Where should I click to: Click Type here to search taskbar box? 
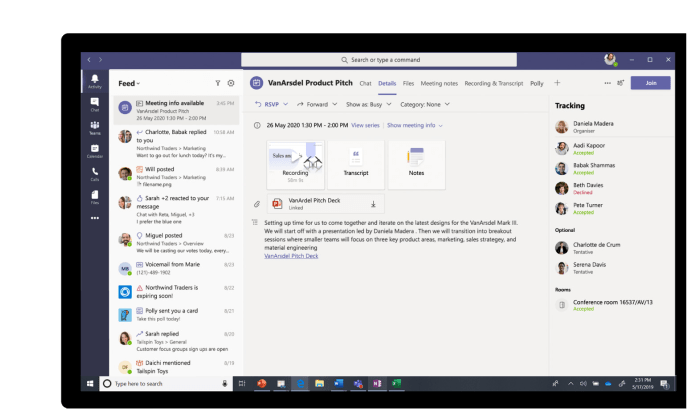pos(166,383)
